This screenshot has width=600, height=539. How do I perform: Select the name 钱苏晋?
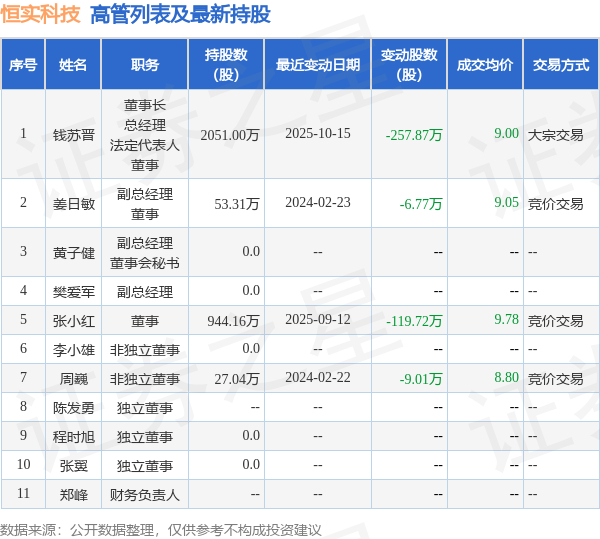coord(73,135)
